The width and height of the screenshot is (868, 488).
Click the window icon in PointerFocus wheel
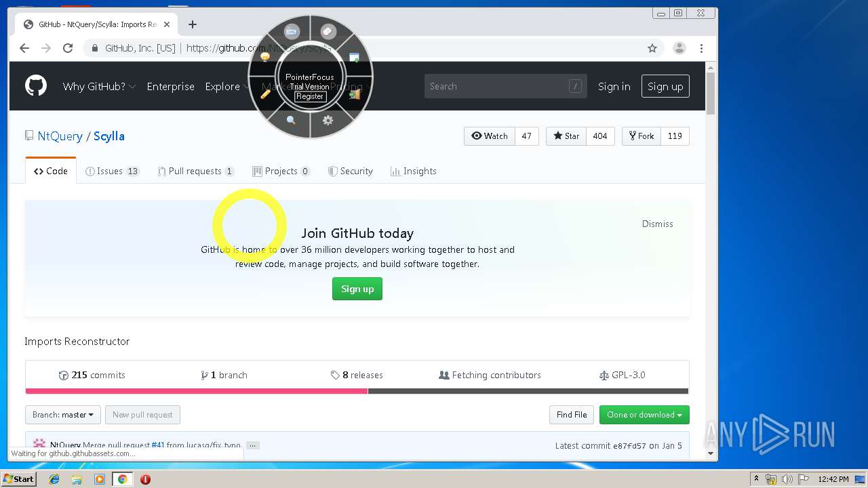pos(354,58)
